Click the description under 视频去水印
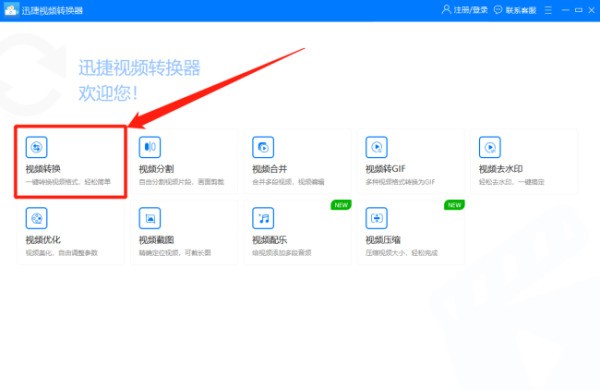600x390 pixels. (x=511, y=182)
